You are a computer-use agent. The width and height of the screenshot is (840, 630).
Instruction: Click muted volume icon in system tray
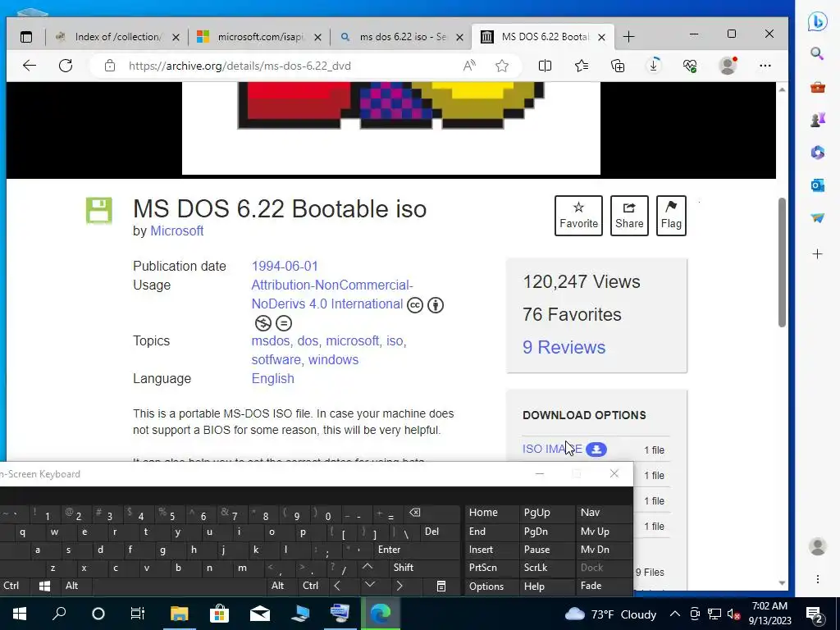tap(733, 614)
